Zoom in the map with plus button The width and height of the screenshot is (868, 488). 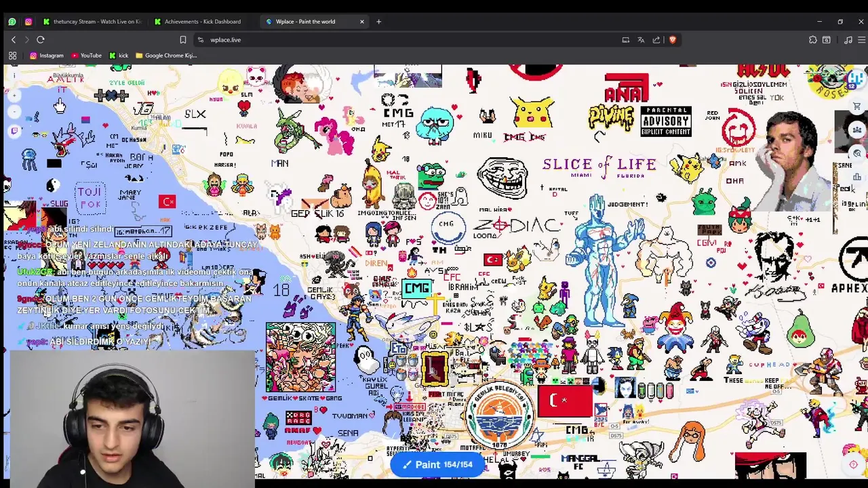click(x=15, y=96)
